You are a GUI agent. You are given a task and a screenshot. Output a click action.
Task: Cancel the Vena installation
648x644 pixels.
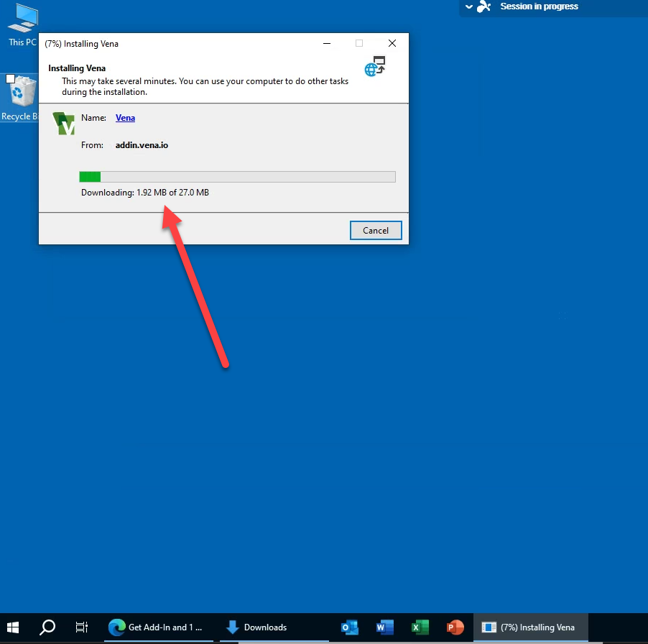click(376, 230)
